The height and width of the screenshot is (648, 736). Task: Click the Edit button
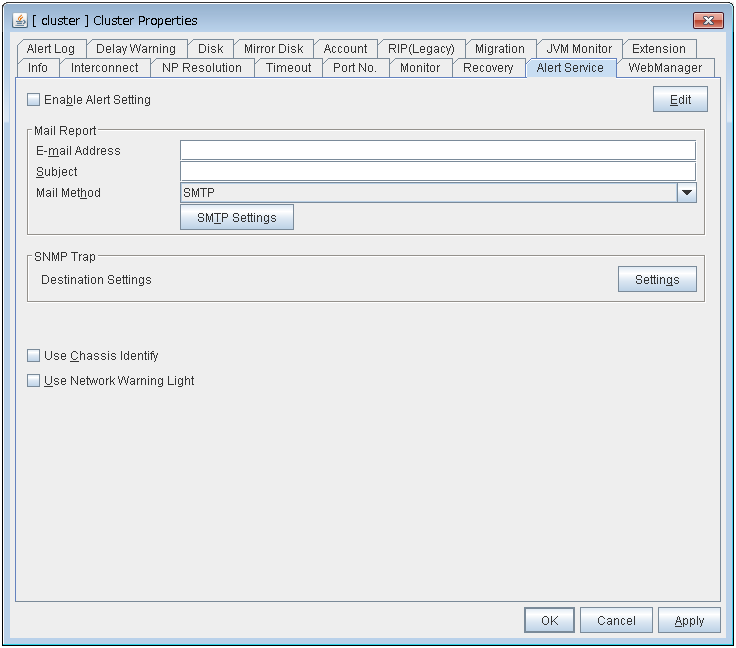click(680, 100)
